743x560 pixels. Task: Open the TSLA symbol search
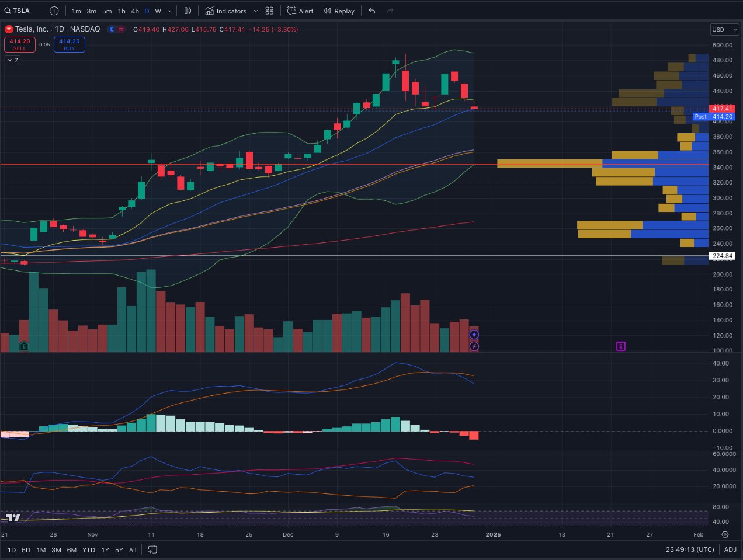[x=18, y=11]
